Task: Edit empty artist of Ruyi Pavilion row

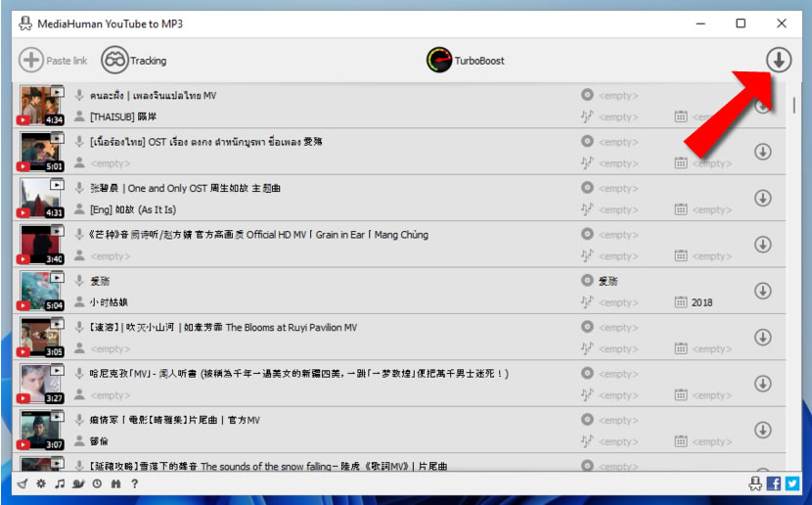Action: 110,348
